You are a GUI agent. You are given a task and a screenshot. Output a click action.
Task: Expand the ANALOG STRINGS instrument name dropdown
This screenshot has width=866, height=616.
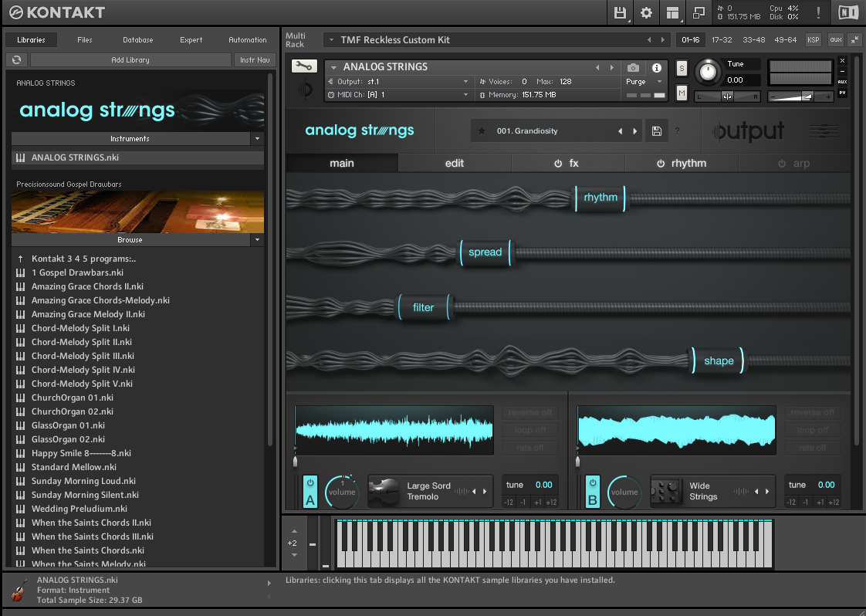tap(333, 67)
